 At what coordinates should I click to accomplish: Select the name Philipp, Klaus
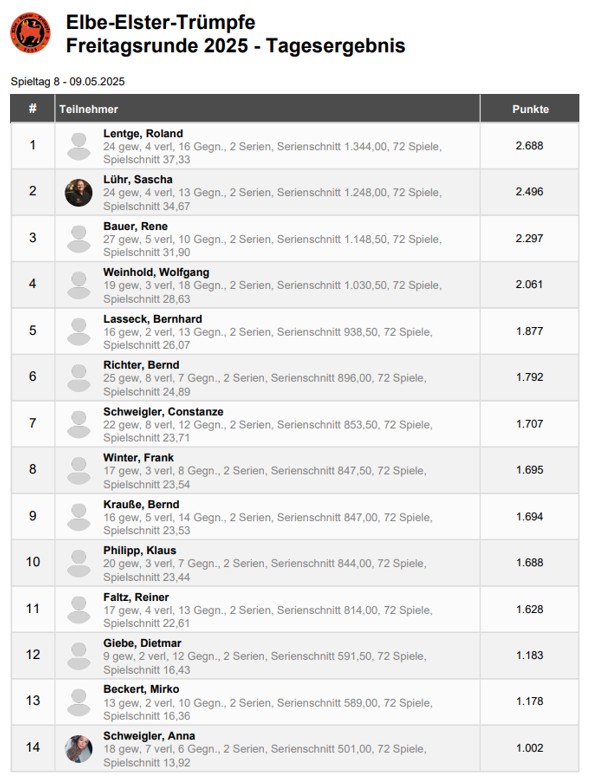[x=140, y=550]
